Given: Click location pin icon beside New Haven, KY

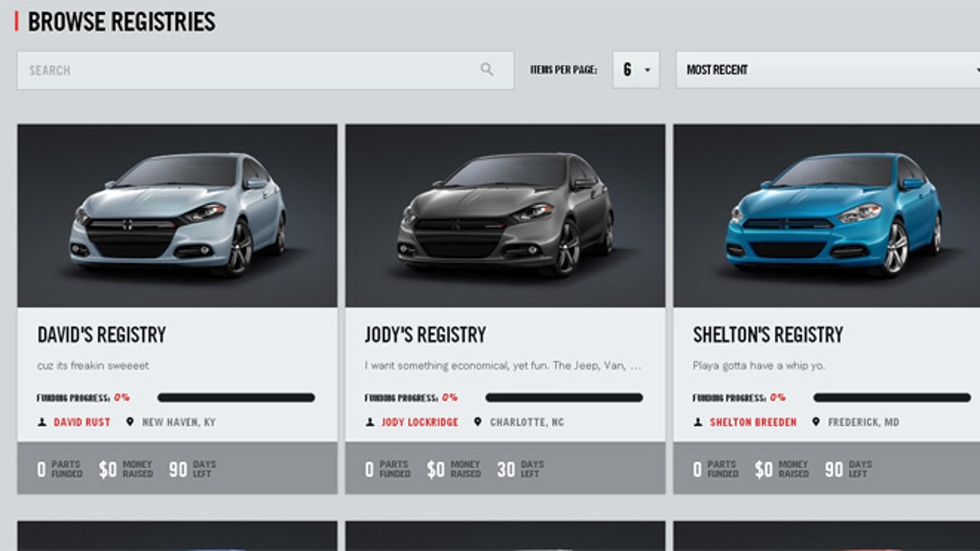Looking at the screenshot, I should click(x=130, y=423).
